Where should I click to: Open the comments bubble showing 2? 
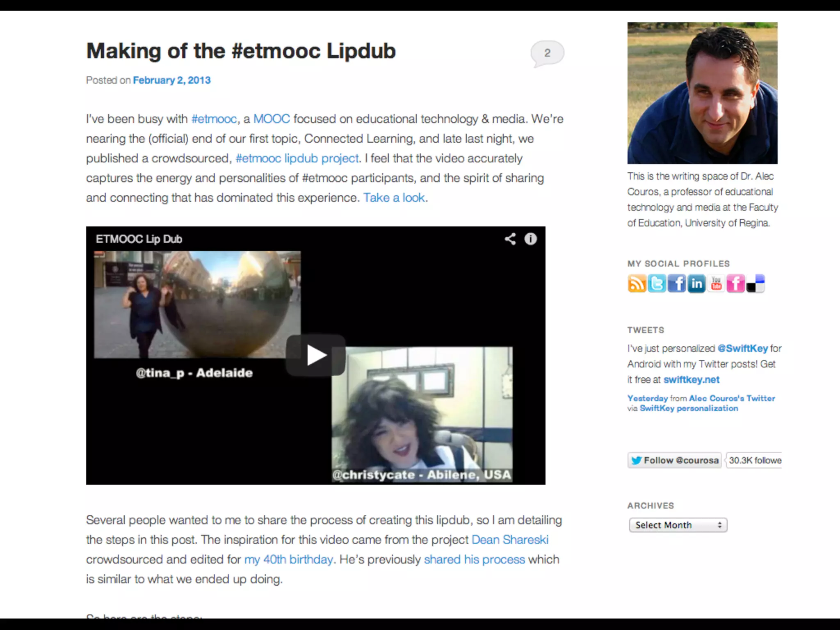[547, 53]
